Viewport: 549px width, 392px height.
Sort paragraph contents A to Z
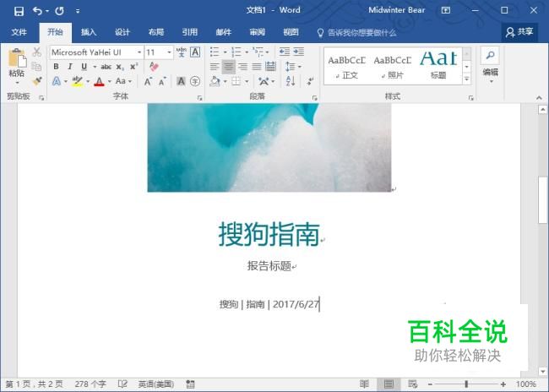(291, 81)
